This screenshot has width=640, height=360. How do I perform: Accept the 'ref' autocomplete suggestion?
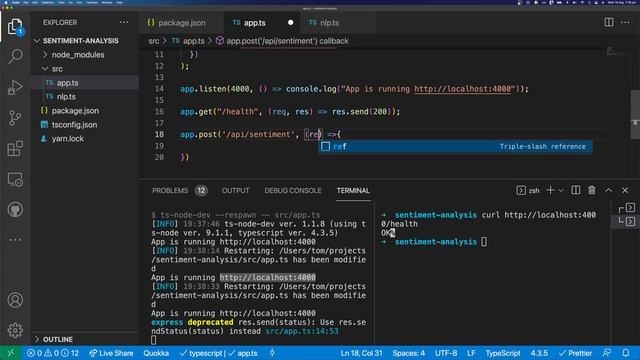(x=456, y=147)
